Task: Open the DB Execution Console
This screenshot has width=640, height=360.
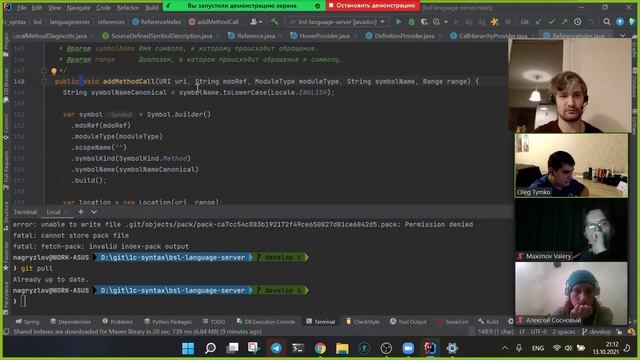Action: 266,322
